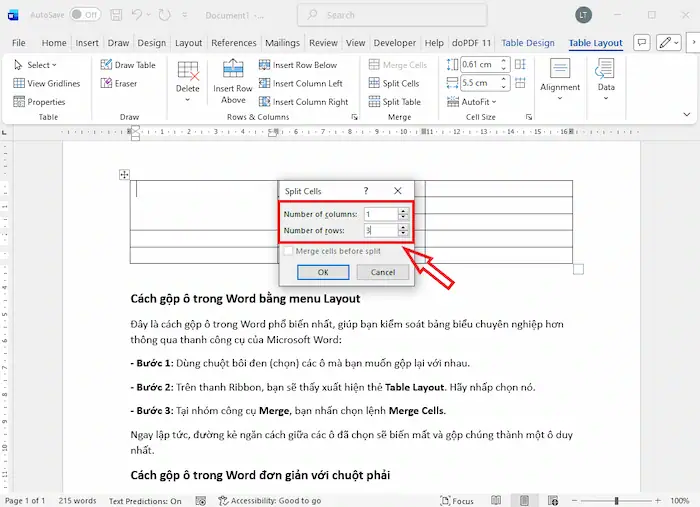Click the Search box in title bar
This screenshot has width=700, height=507.
[392, 15]
